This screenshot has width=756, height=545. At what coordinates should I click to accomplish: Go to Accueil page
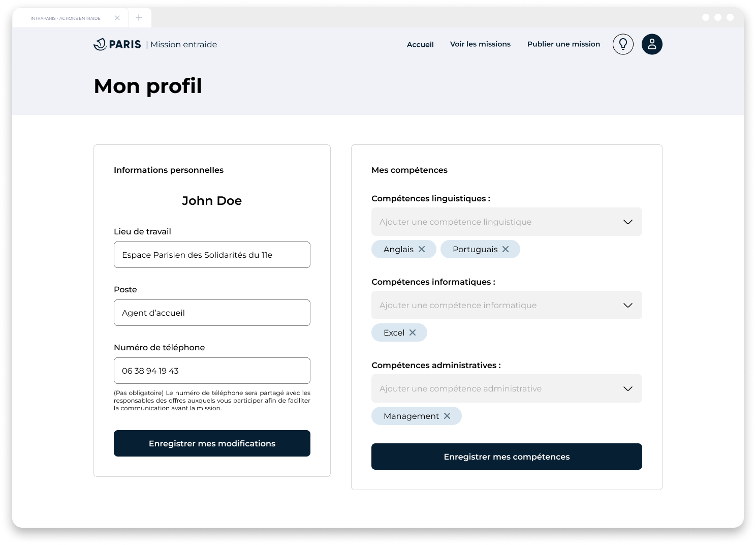point(420,44)
